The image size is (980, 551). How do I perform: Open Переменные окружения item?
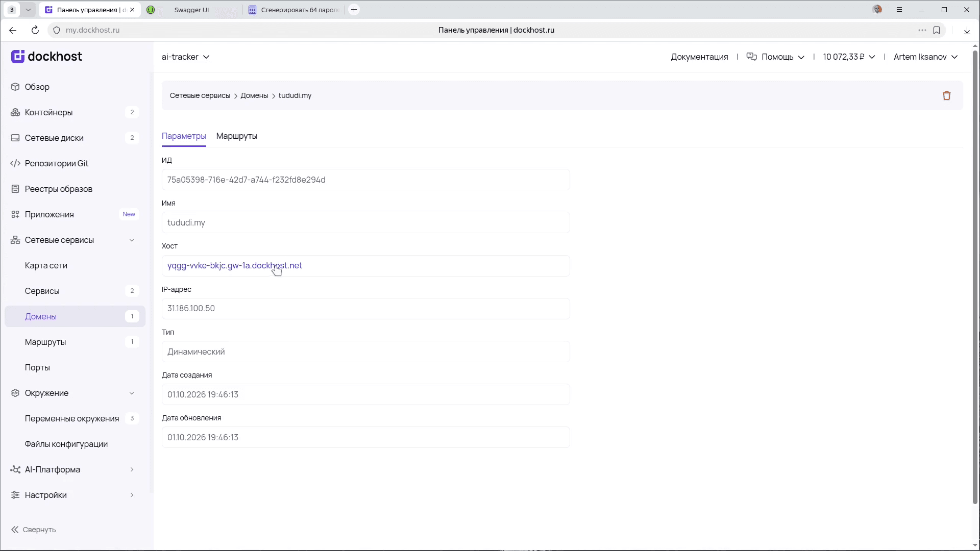75,418
